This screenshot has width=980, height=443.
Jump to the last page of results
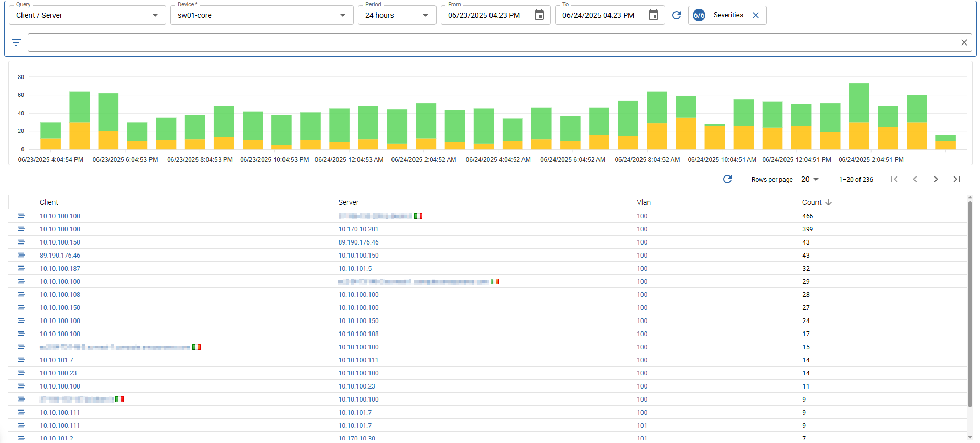tap(957, 179)
